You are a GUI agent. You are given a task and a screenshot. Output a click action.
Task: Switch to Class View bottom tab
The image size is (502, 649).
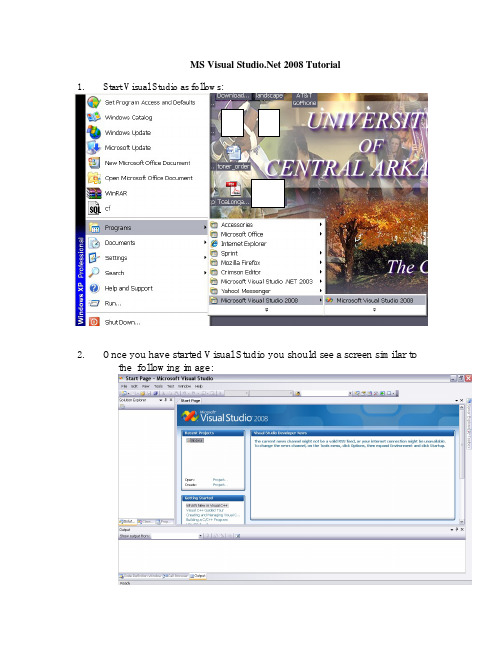click(x=145, y=522)
